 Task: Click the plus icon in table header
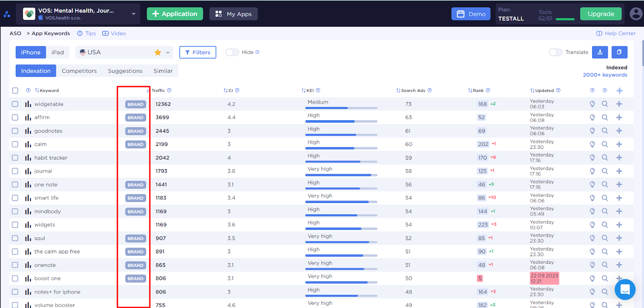click(x=619, y=90)
